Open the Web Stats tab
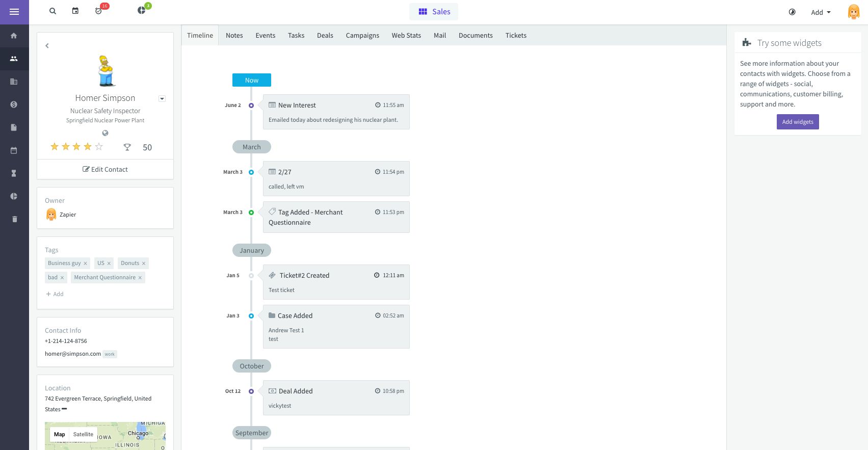The width and height of the screenshot is (868, 450). point(406,35)
